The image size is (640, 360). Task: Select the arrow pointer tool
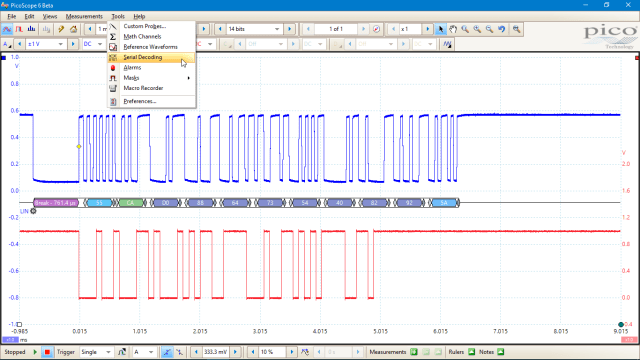click(440, 29)
